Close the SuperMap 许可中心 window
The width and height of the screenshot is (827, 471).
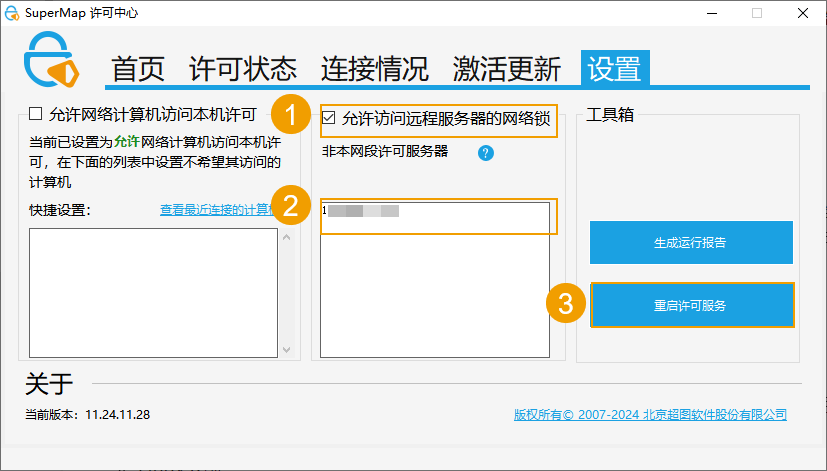click(x=803, y=13)
